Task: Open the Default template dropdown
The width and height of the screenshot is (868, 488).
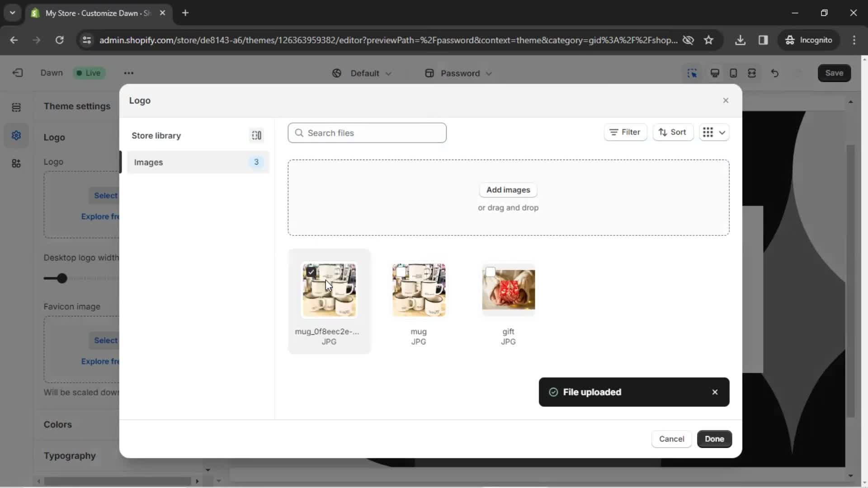Action: click(363, 73)
